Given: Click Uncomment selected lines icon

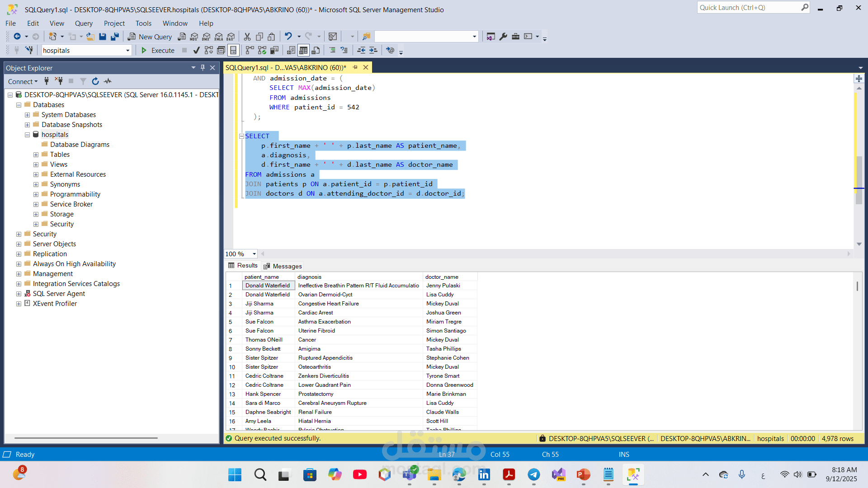Looking at the screenshot, I should 344,50.
